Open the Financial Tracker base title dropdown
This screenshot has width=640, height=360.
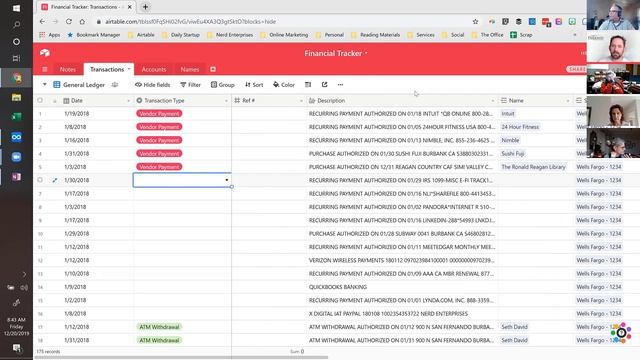[x=336, y=53]
